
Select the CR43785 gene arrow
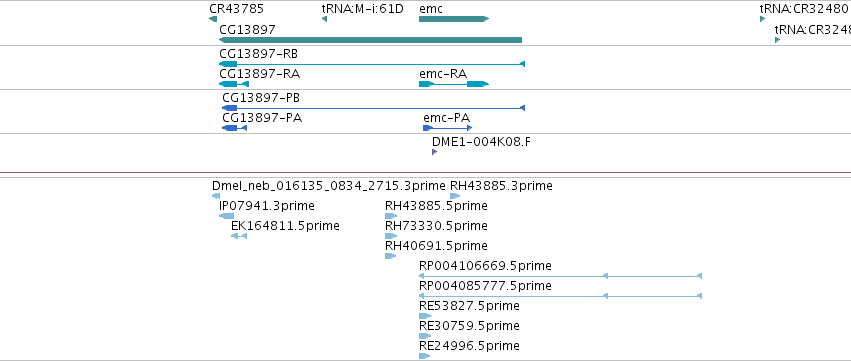(x=213, y=19)
